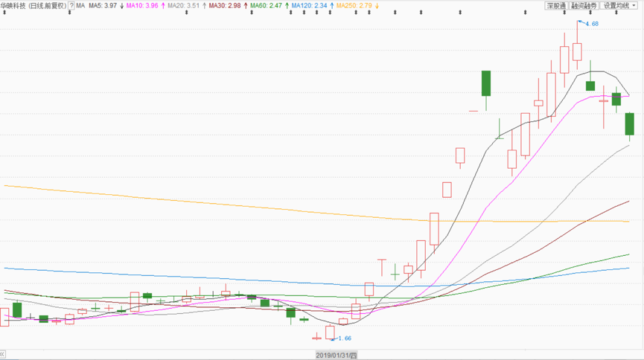The height and width of the screenshot is (360, 644).
Task: Open the 设置均线 dropdown
Action: pos(619,6)
